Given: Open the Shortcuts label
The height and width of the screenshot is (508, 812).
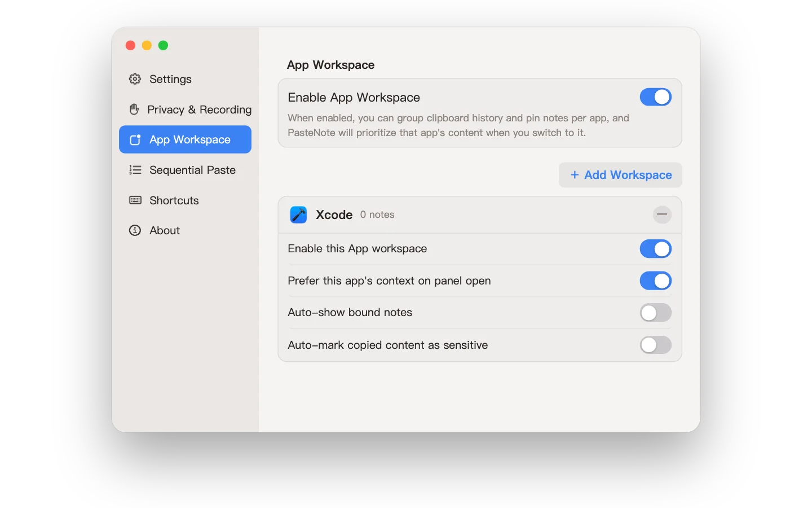Looking at the screenshot, I should point(174,200).
